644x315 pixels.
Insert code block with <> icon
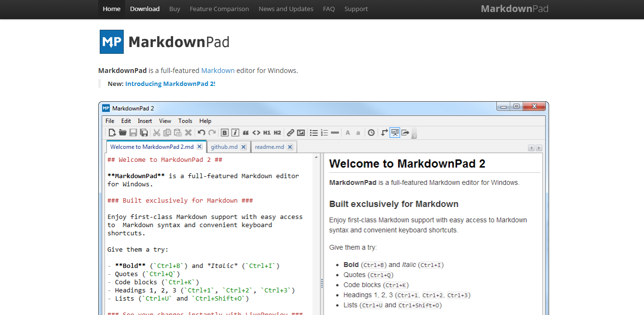click(x=257, y=133)
